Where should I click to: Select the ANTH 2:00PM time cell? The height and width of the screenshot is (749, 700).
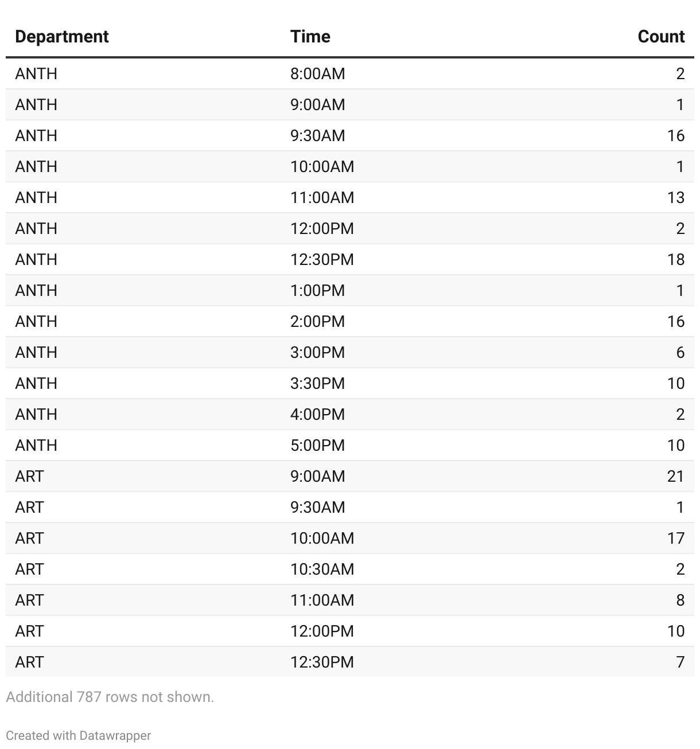point(317,322)
